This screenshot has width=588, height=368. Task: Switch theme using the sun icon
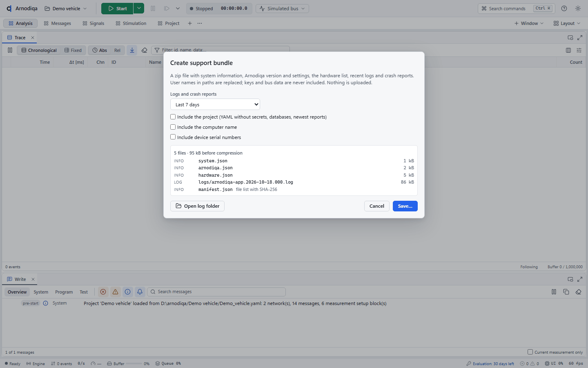click(578, 9)
